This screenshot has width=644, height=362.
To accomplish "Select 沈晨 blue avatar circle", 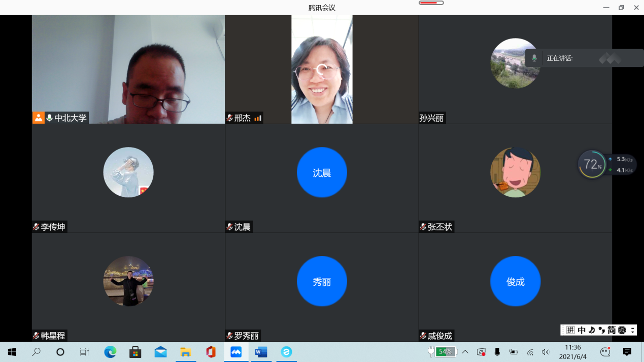I will coord(322,172).
